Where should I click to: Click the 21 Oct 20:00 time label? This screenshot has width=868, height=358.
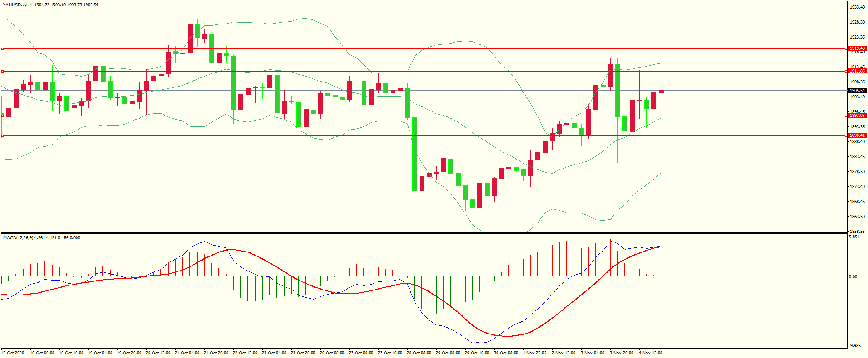pos(216,353)
